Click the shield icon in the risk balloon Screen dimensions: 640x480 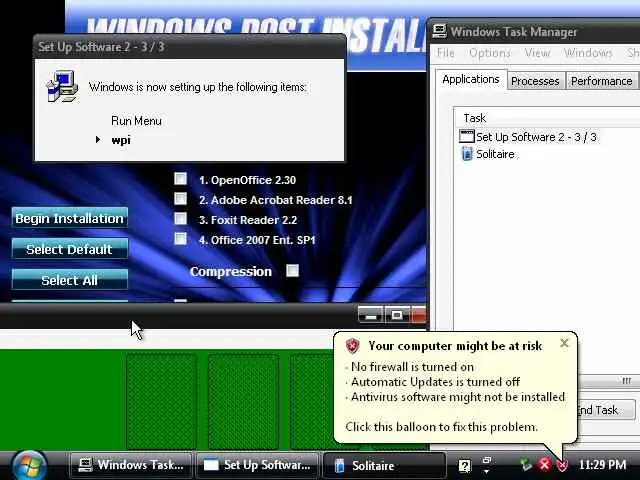pyautogui.click(x=352, y=346)
